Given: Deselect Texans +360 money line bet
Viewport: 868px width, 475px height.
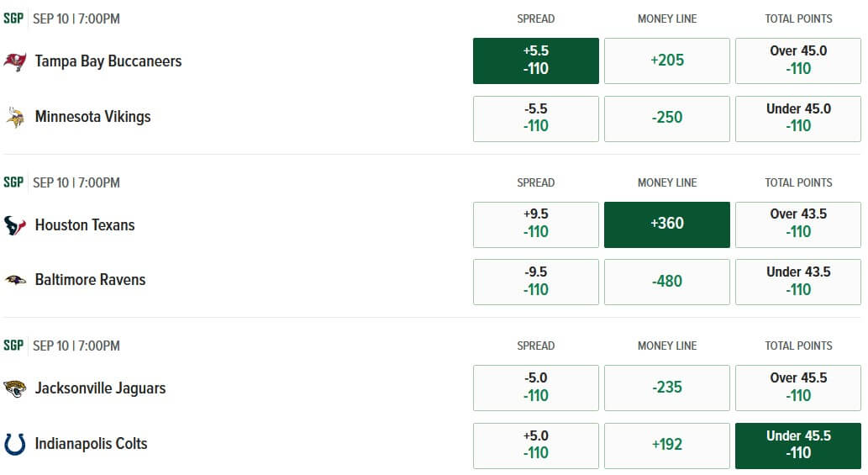Looking at the screenshot, I should [667, 224].
